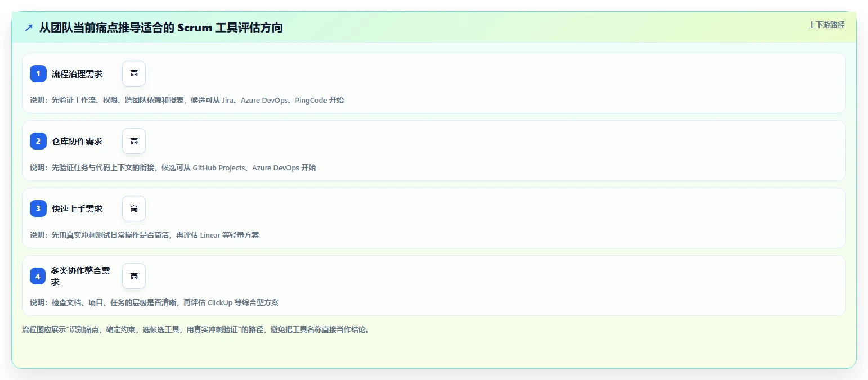The image size is (868, 380).
Task: Select the 流程治理需求 heading
Action: 77,74
